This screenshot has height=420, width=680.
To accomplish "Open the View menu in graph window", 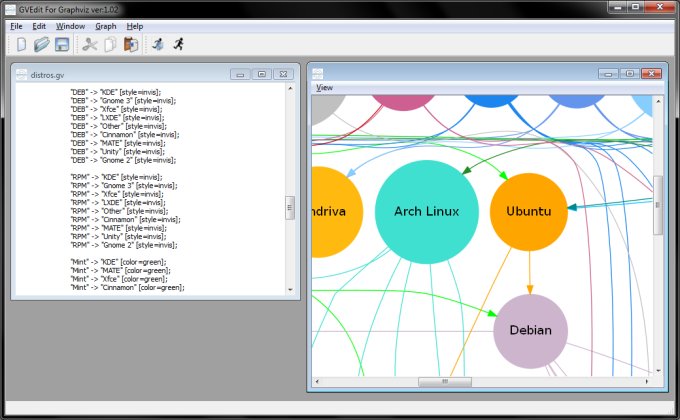I will click(324, 88).
